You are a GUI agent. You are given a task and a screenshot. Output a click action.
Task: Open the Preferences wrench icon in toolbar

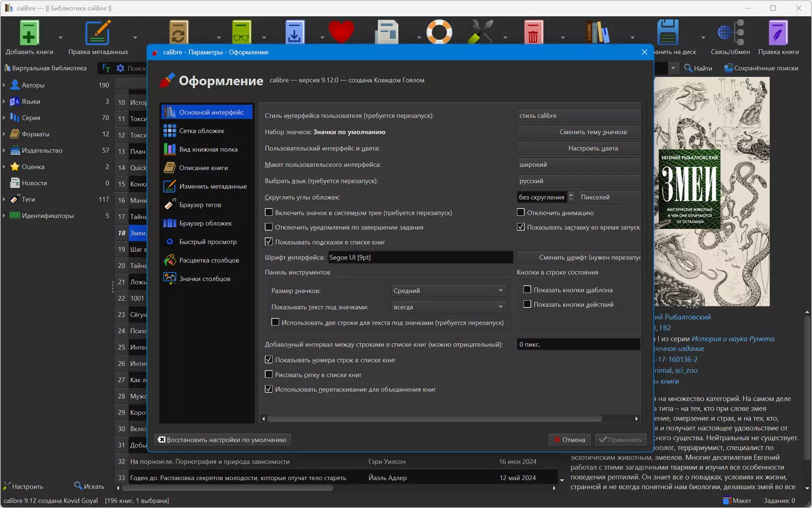(x=481, y=33)
